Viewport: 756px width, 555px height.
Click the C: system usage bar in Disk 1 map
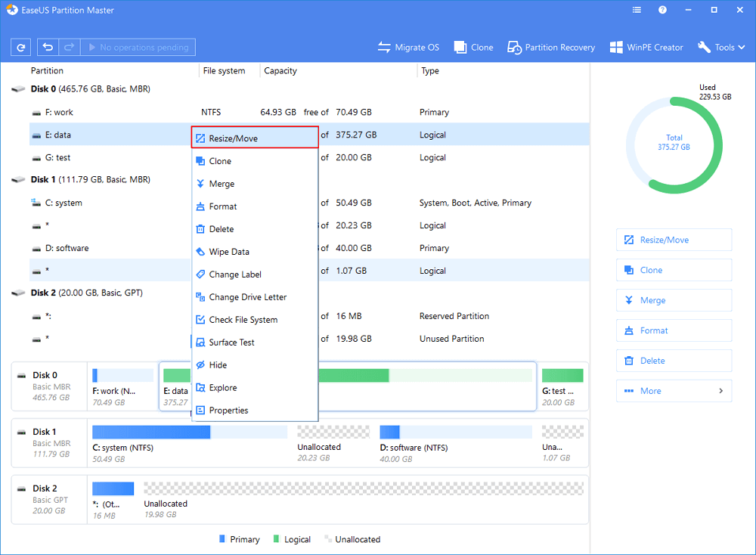click(x=191, y=432)
